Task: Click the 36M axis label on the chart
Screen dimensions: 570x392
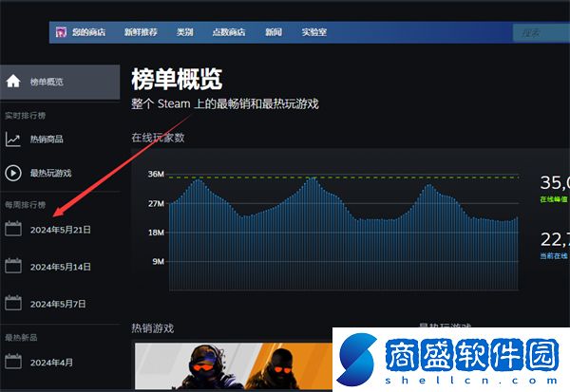Action: pyautogui.click(x=156, y=174)
